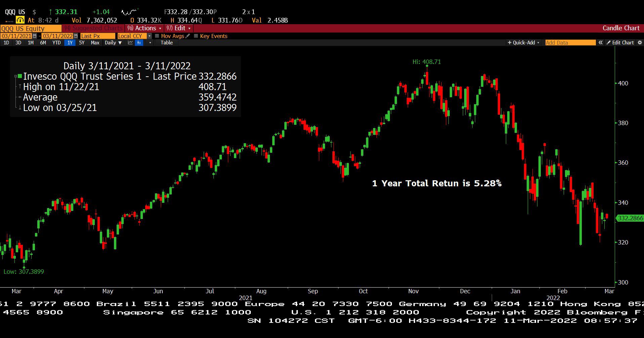Click the Add Data input field
Screen dimensions: 644x338
(570, 43)
